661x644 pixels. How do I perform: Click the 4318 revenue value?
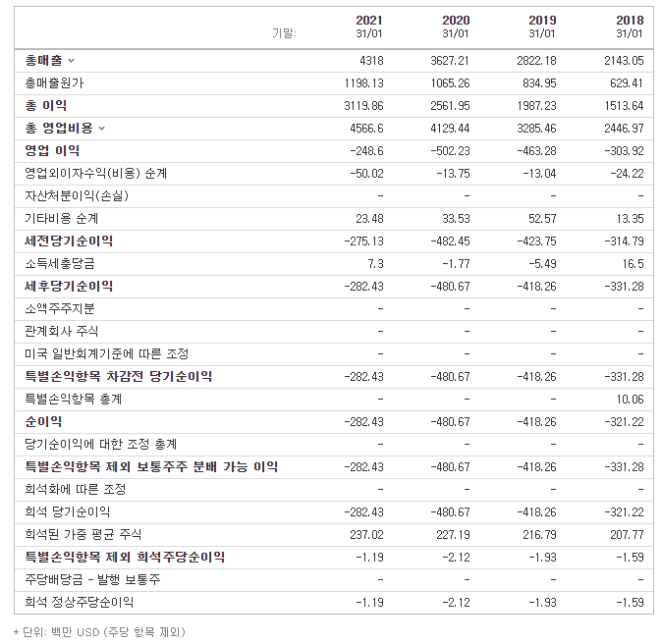pyautogui.click(x=371, y=61)
